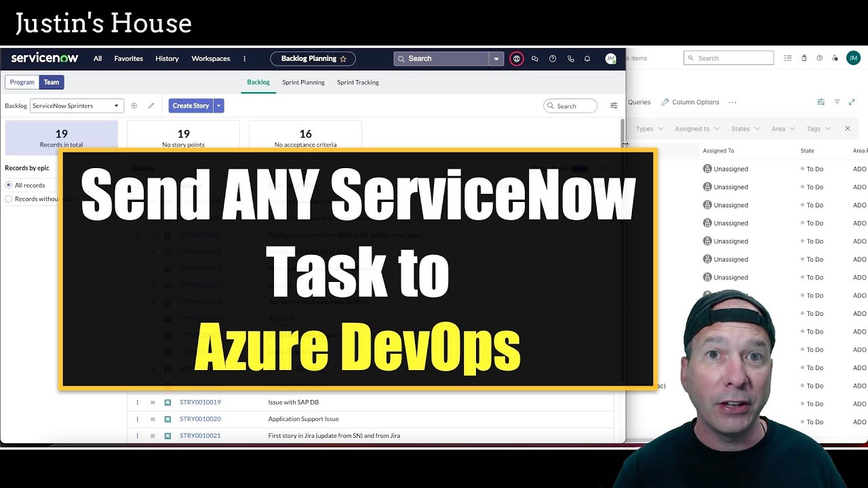
Task: Open the ServiceNow notifications bell
Action: [x=587, y=59]
